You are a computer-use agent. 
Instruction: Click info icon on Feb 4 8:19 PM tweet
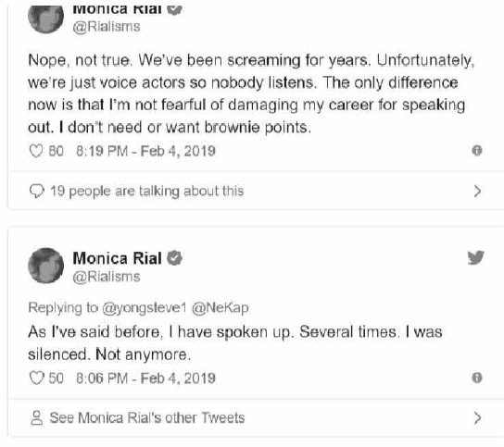click(x=477, y=150)
